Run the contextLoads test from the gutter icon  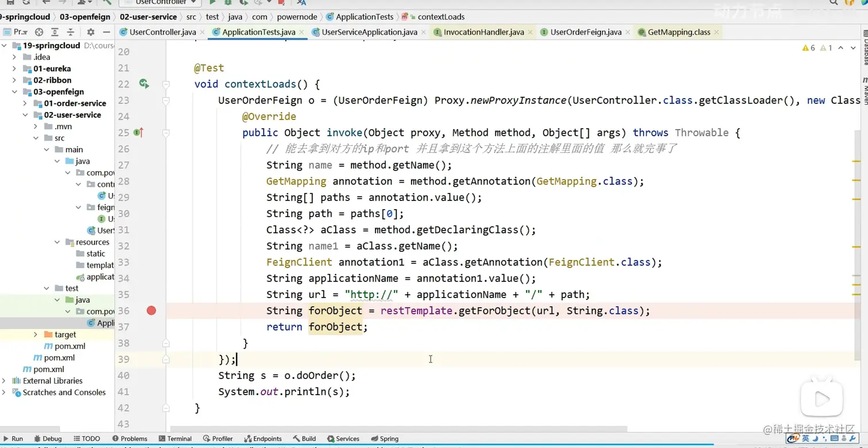(144, 84)
